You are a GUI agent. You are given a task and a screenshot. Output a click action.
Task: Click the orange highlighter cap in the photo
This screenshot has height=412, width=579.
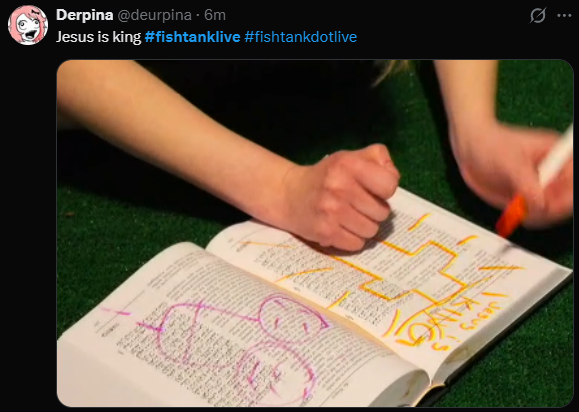511,216
